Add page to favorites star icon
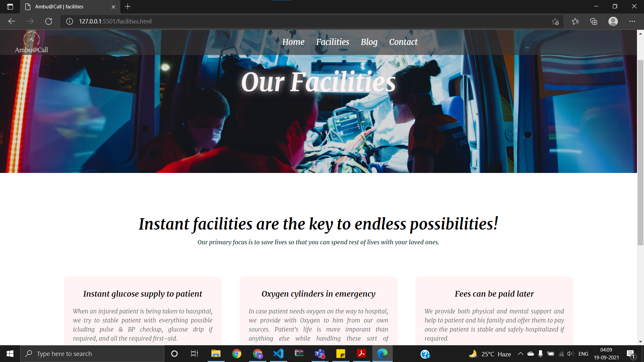 click(x=555, y=21)
